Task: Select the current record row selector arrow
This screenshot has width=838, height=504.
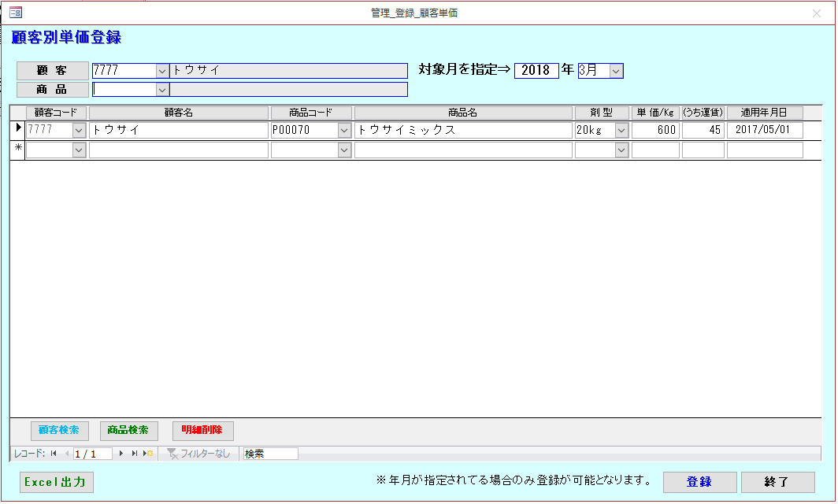Action: click(x=18, y=129)
